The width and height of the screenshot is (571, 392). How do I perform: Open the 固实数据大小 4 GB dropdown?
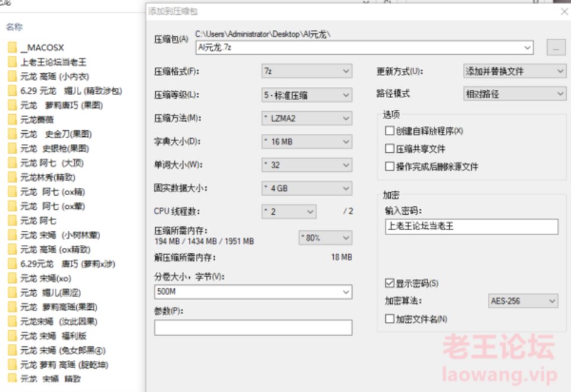click(x=307, y=189)
